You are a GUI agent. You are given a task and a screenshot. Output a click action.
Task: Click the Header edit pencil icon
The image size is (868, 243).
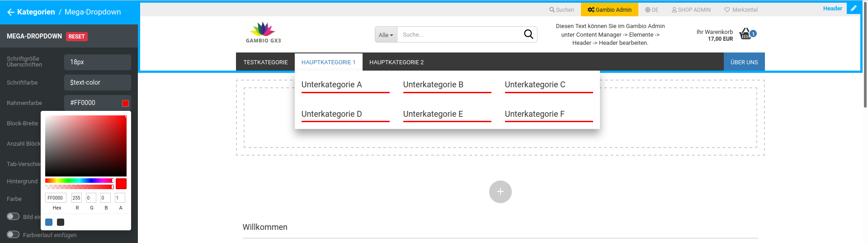coord(854,8)
